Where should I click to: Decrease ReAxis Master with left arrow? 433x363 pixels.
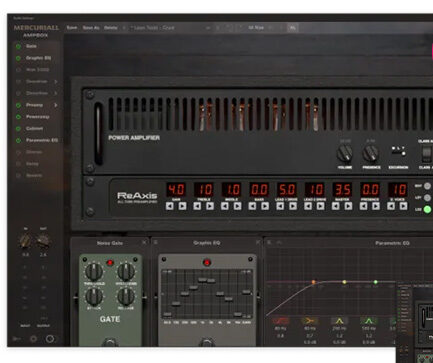(336, 206)
